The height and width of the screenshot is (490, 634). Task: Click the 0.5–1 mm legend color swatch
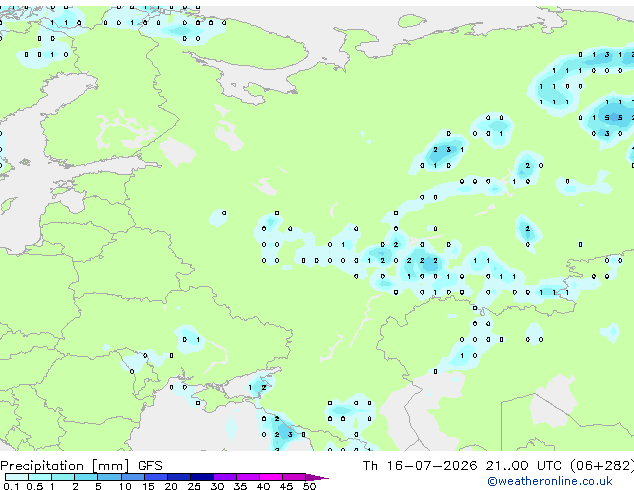point(40,477)
